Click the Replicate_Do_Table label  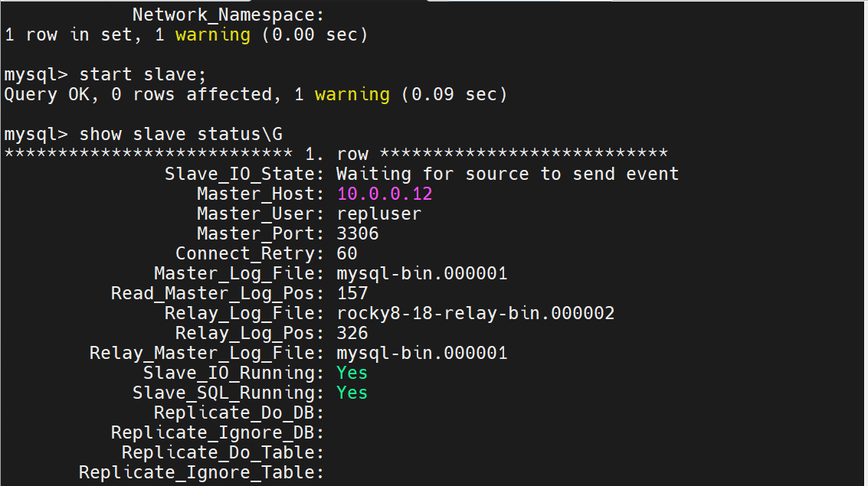(223, 453)
